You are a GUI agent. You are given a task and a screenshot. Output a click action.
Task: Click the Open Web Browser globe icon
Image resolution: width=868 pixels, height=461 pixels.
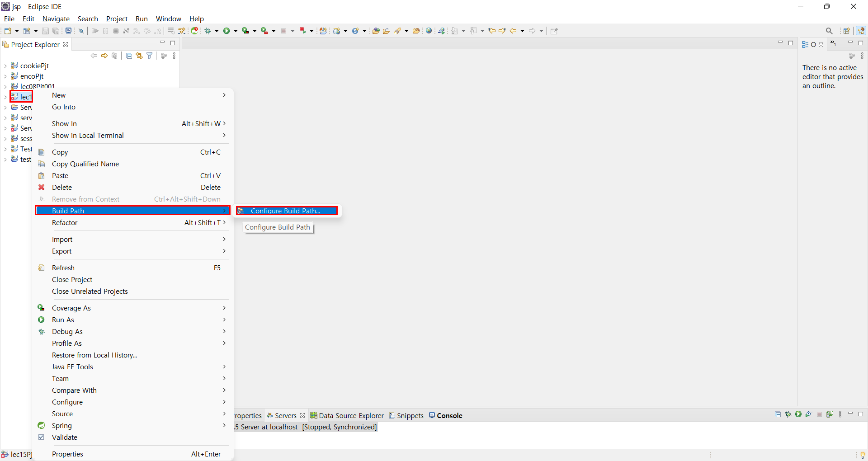tap(429, 31)
